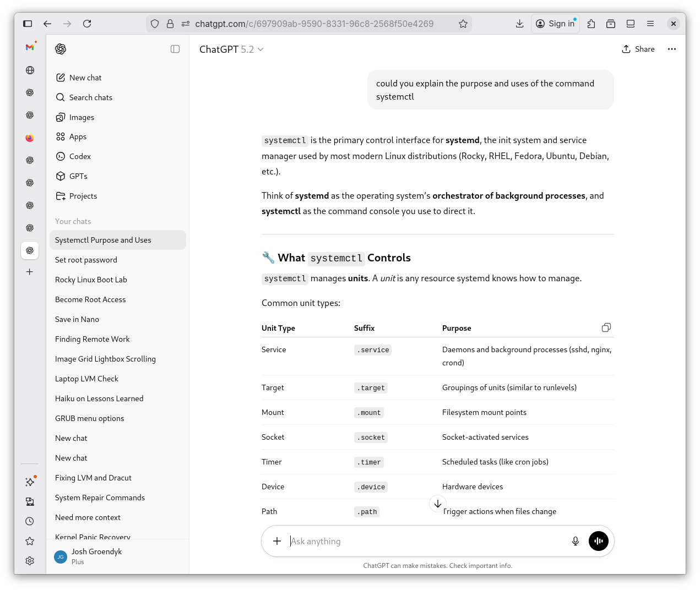The image size is (700, 590).
Task: Bookmark this page with the star icon
Action: (x=463, y=24)
